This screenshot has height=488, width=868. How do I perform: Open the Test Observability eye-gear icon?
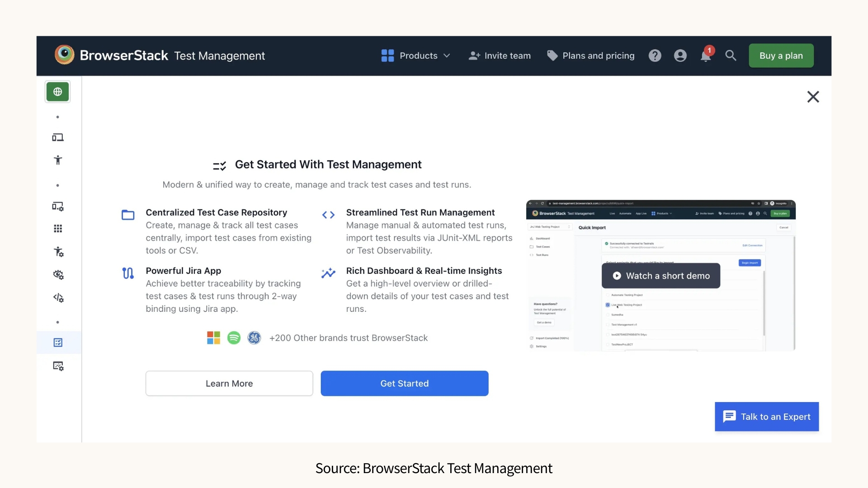pyautogui.click(x=58, y=275)
